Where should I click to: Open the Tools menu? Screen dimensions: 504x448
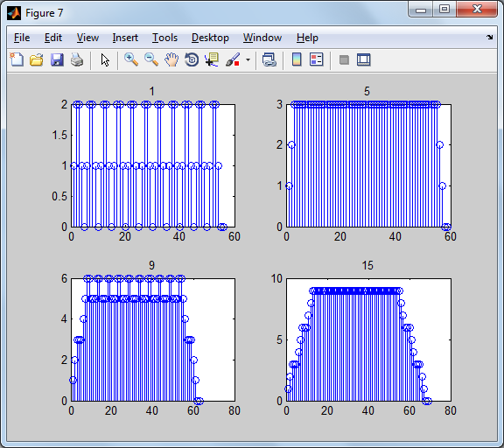pyautogui.click(x=164, y=38)
